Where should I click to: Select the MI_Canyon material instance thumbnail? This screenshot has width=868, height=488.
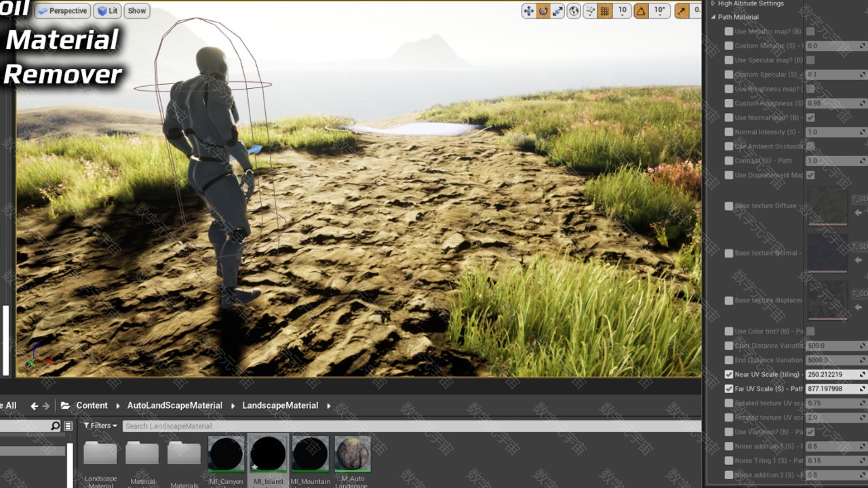pos(226,453)
